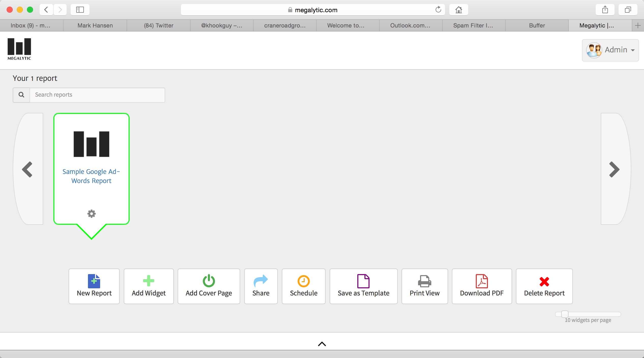Share the selected report

(261, 286)
